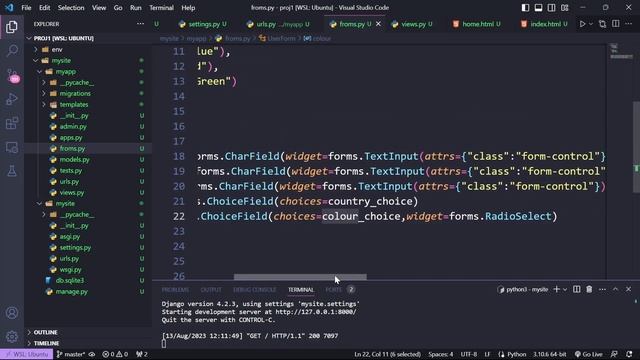The width and height of the screenshot is (640, 360).
Task: Open the Search view in activity bar
Action: click(12, 51)
